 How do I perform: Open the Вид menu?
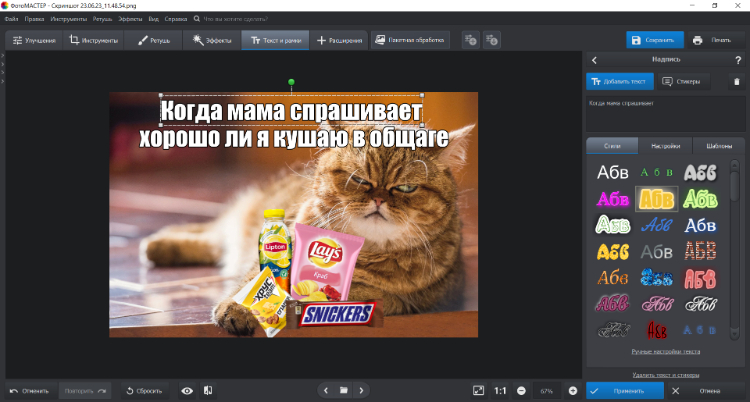point(154,19)
